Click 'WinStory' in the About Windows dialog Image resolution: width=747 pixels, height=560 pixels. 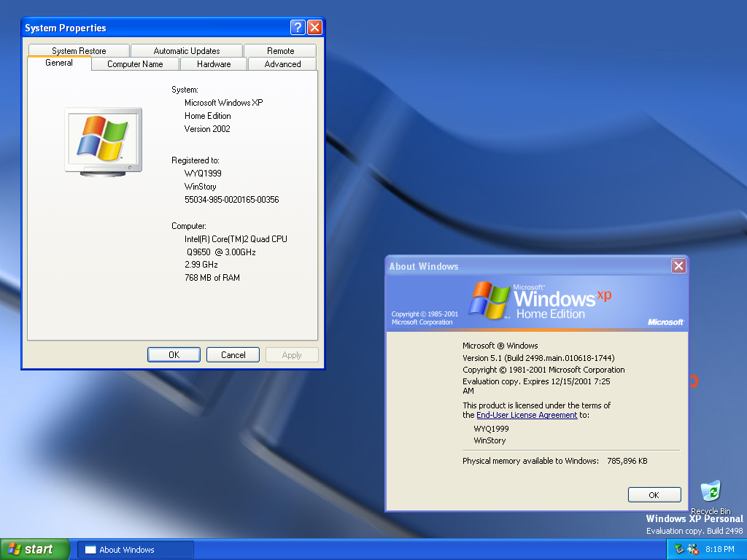(x=489, y=440)
